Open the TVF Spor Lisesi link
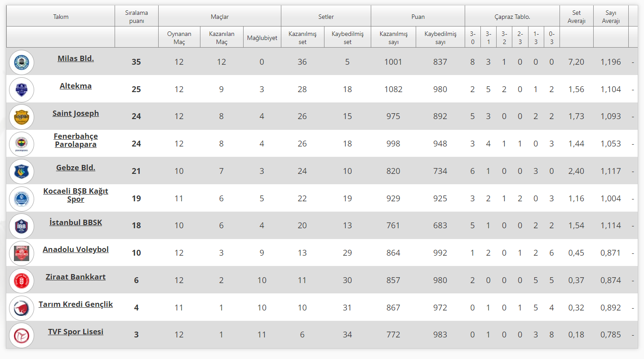644x359 pixels. tap(76, 332)
